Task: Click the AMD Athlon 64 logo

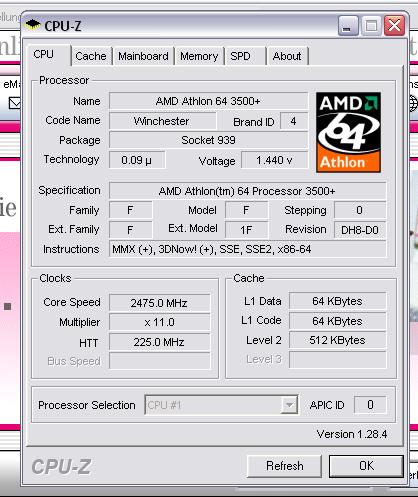Action: (x=348, y=132)
